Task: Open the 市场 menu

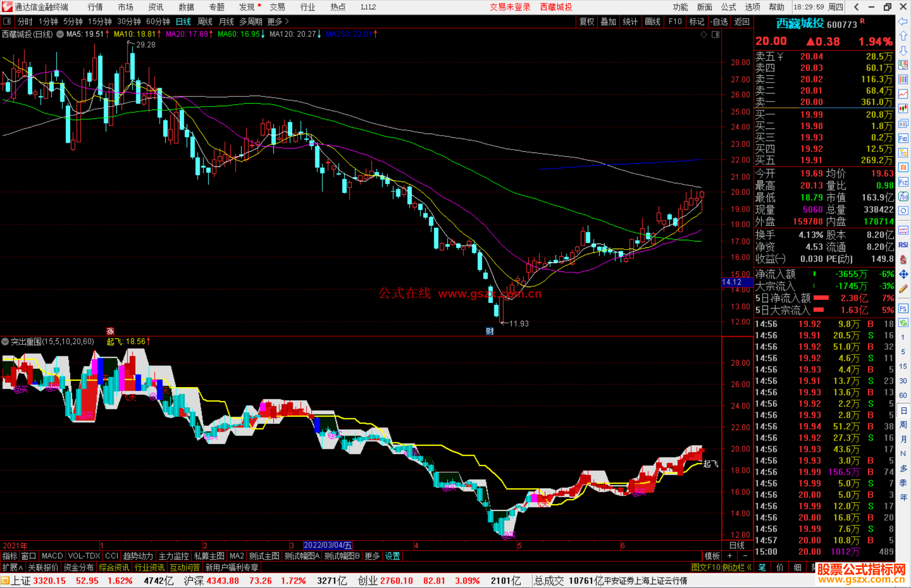Action: (126, 7)
